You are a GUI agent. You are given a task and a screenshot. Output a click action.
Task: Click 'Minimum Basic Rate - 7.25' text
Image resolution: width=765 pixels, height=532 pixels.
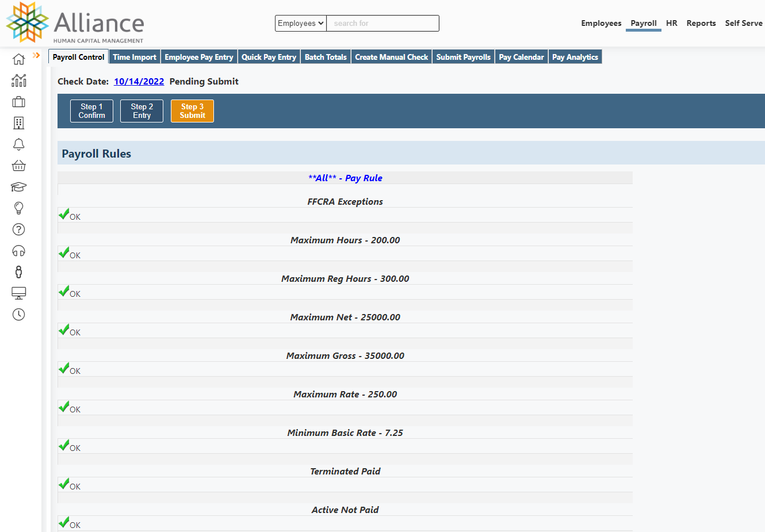(x=345, y=433)
